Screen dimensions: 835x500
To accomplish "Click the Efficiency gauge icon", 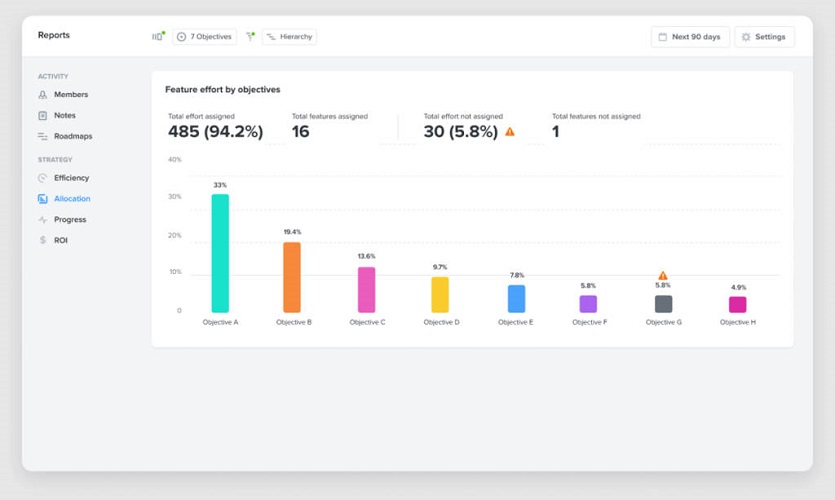I will coord(43,178).
